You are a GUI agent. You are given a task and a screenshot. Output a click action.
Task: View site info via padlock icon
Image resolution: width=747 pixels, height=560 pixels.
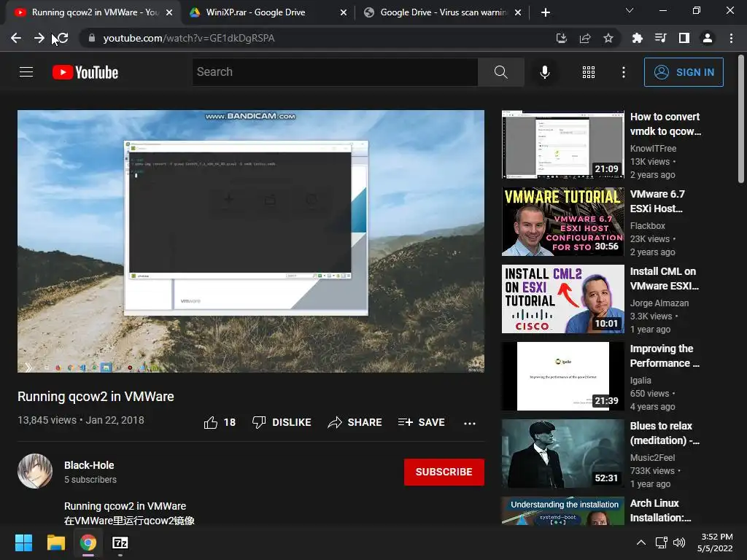click(x=92, y=38)
